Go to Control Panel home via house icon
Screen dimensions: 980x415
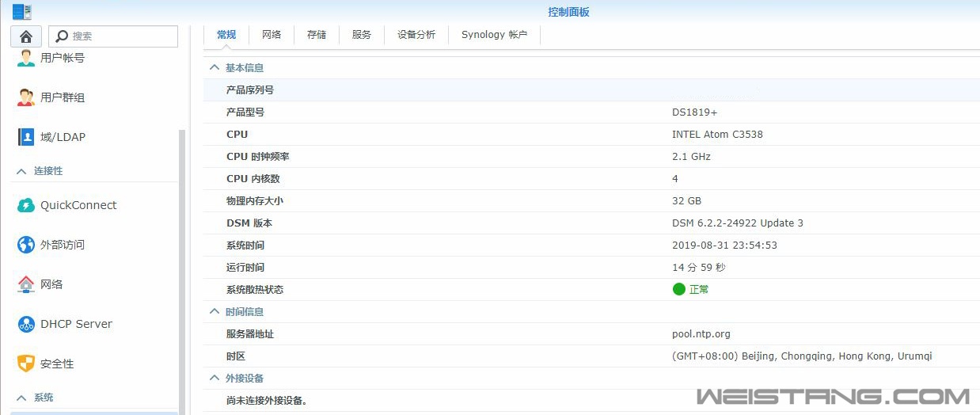pyautogui.click(x=26, y=36)
